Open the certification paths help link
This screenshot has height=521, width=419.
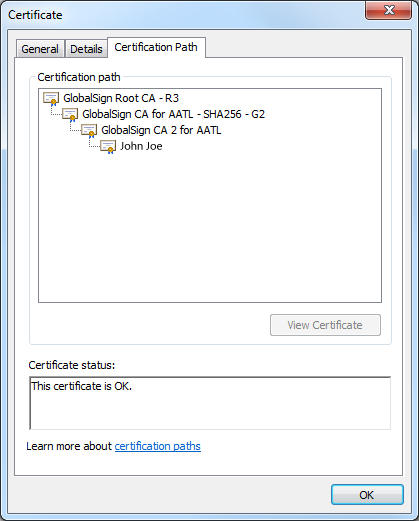click(x=158, y=446)
